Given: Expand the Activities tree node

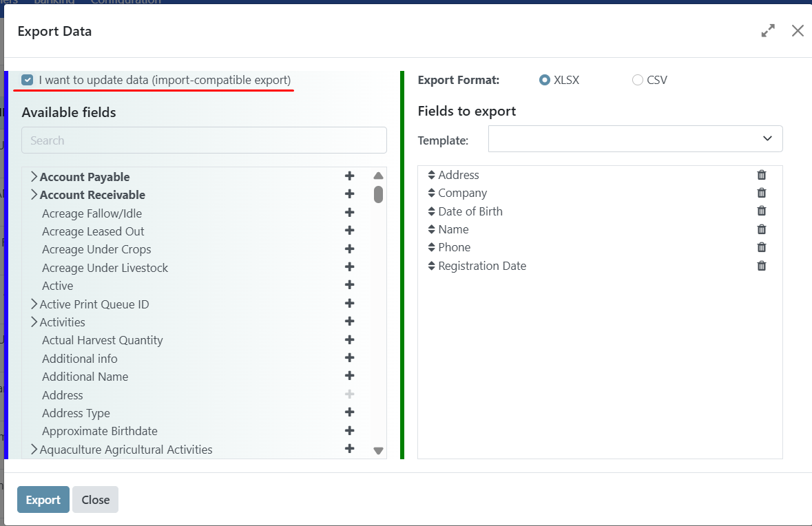Looking at the screenshot, I should click(34, 322).
